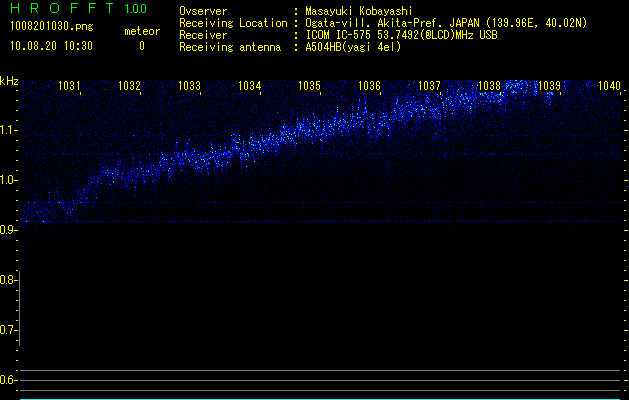Click the A504HB(yagi 4el) antenna text
Screen dimensions: 629x400
click(x=353, y=47)
